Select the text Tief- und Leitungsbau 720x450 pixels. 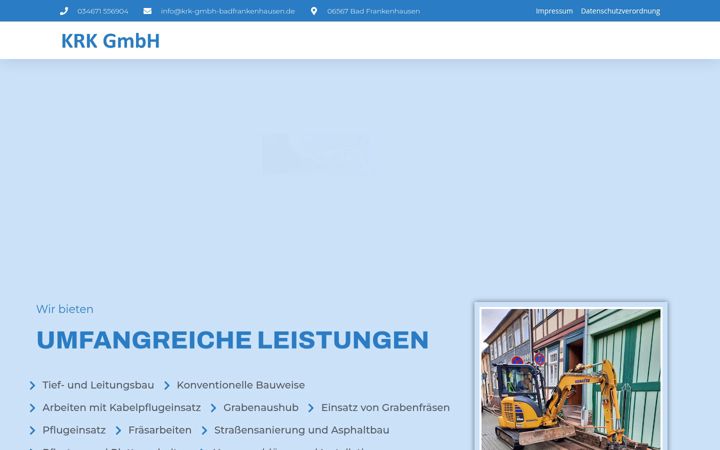98,385
